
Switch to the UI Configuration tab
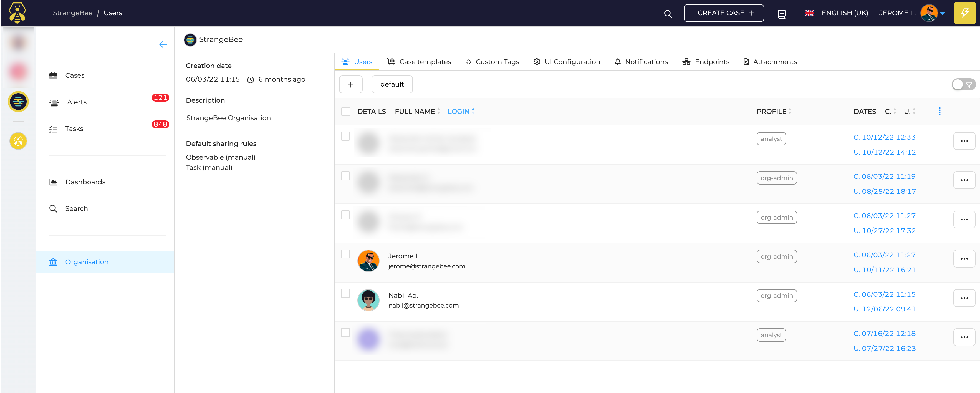coord(567,62)
